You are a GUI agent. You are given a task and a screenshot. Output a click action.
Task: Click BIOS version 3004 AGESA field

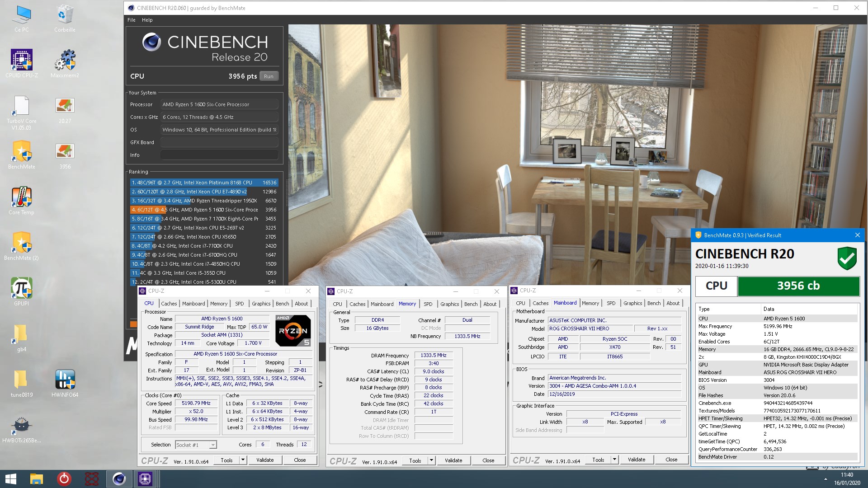point(614,386)
